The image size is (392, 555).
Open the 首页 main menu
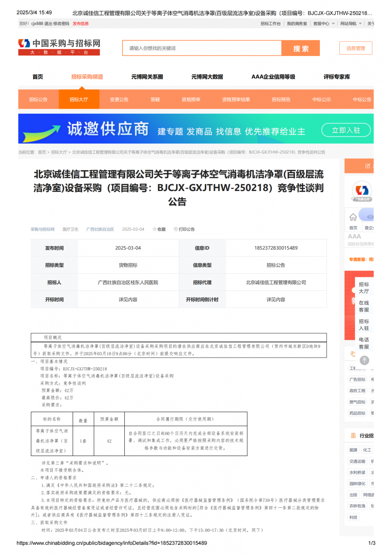pyautogui.click(x=38, y=77)
